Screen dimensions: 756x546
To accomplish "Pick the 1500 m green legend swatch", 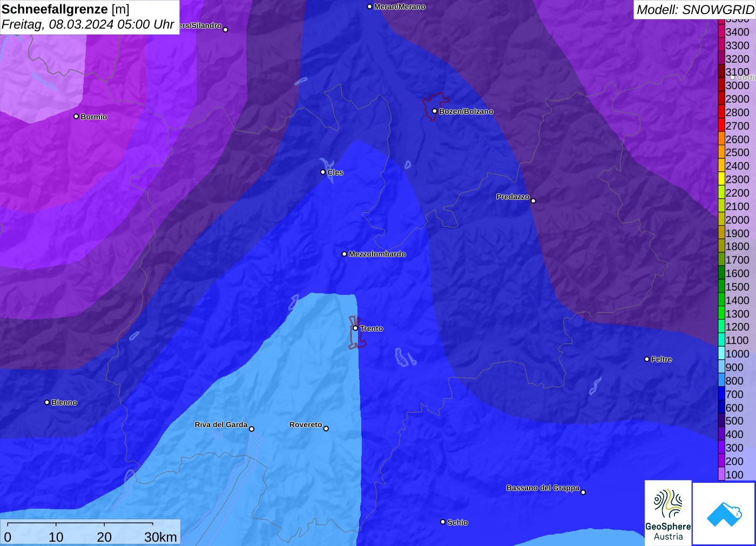I will (721, 287).
